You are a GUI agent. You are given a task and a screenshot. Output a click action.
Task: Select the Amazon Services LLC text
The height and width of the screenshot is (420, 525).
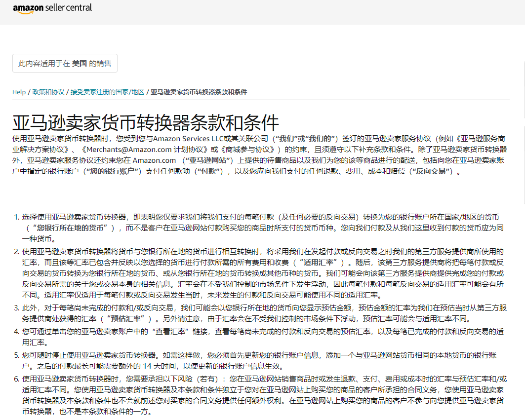pos(188,139)
